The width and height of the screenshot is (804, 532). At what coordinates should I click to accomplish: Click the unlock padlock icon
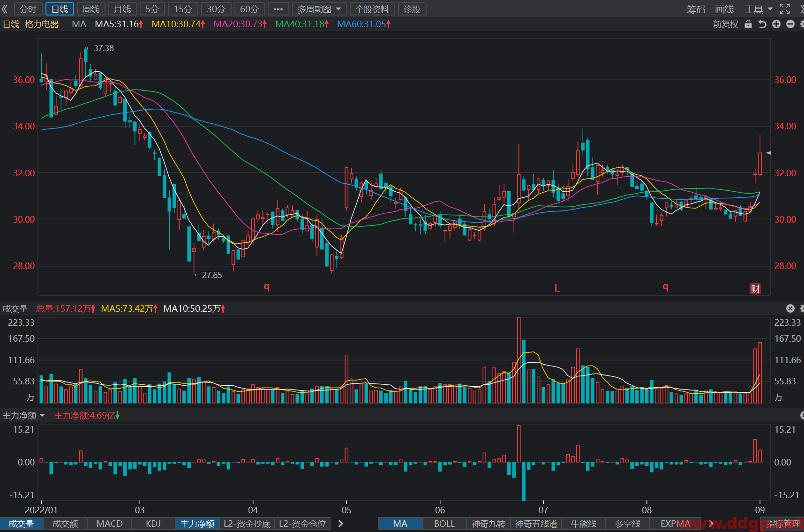tap(748, 24)
